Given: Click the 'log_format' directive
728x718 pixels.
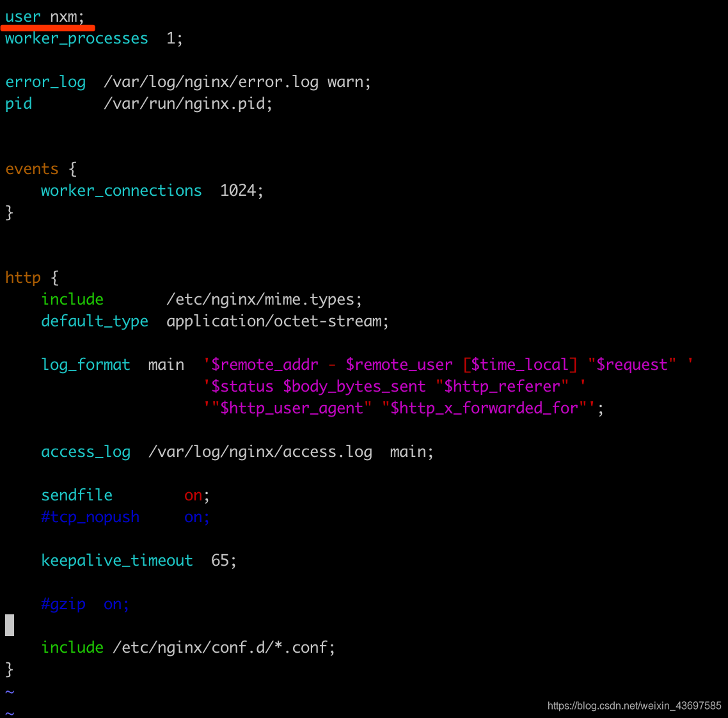Looking at the screenshot, I should [86, 365].
